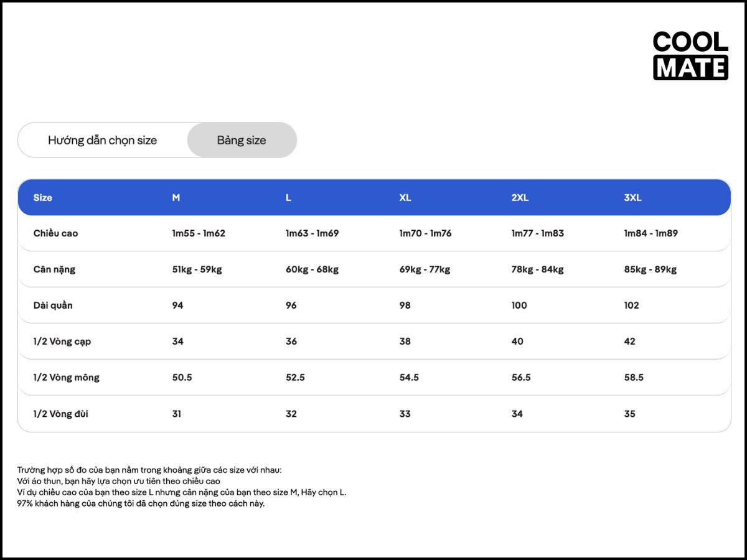
Task: Click the Size column header
Action: coord(43,197)
